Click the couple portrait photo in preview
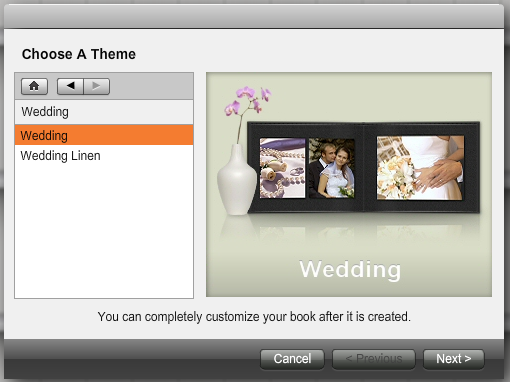Viewport: 510px width, 382px height. coord(332,168)
